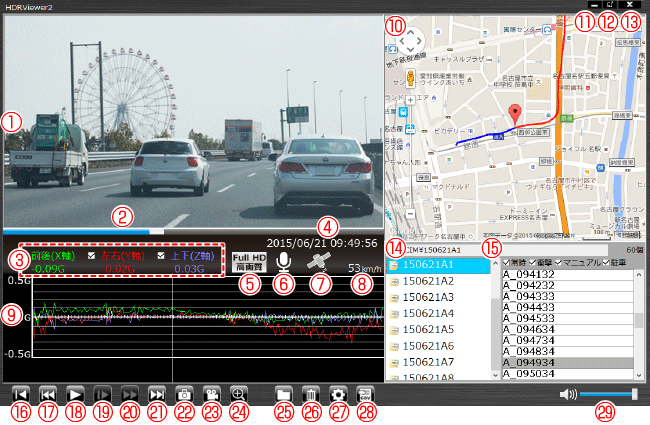
Task: Click the folder path field DCIM¥150621A1
Action: [x=497, y=250]
